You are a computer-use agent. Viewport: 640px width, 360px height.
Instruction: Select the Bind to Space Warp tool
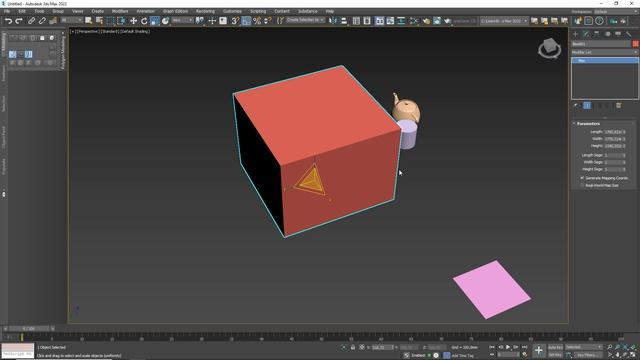click(x=53, y=21)
